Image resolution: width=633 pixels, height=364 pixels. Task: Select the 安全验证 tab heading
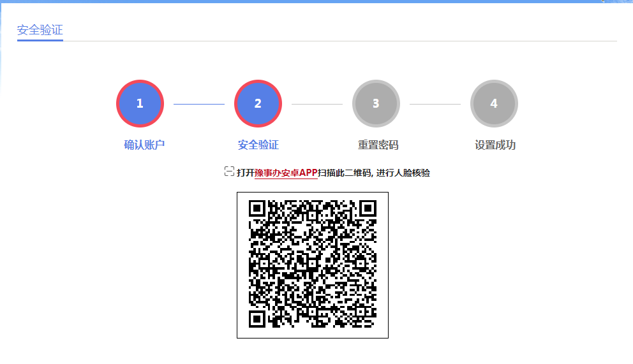coord(40,30)
